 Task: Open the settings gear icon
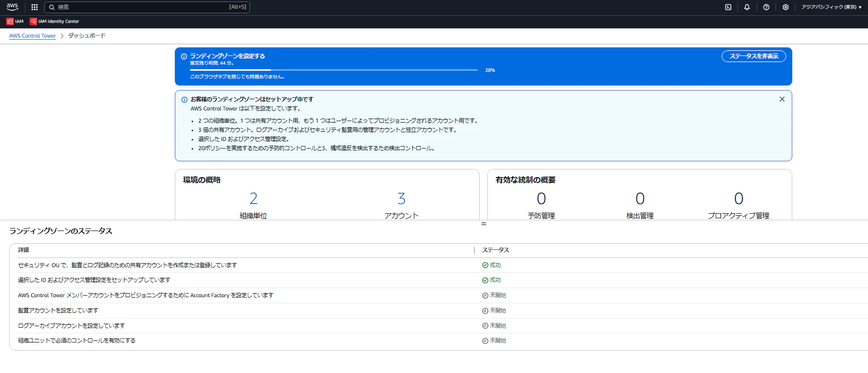[x=786, y=7]
